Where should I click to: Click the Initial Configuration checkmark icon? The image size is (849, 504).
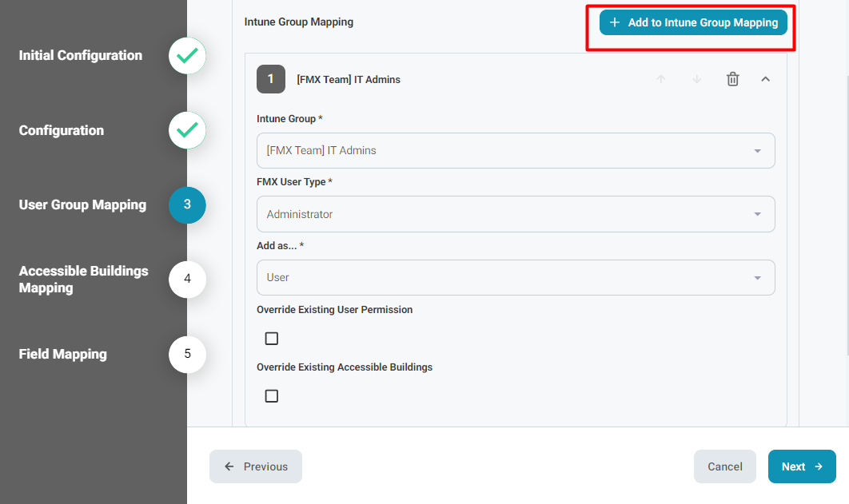[x=187, y=56]
